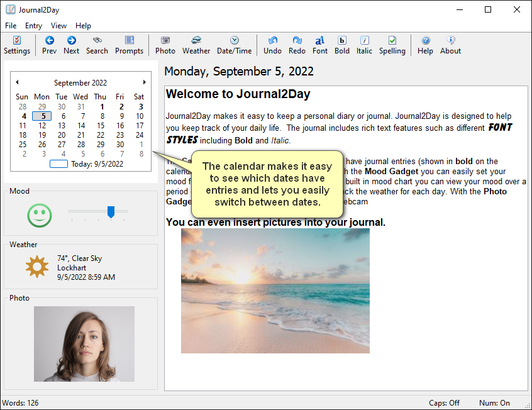Image resolution: width=532 pixels, height=410 pixels.
Task: Click the Journal2Day title bar icon
Action: [x=11, y=9]
